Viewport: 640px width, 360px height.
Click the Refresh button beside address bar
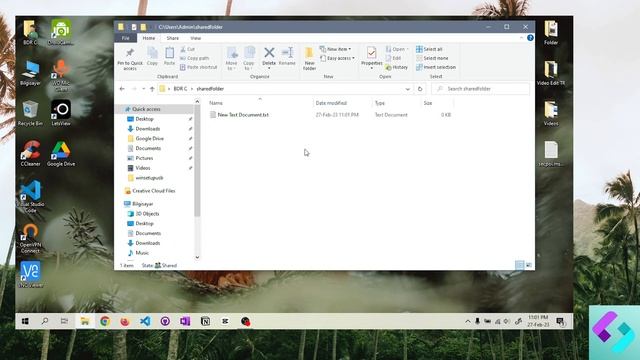[x=420, y=89]
